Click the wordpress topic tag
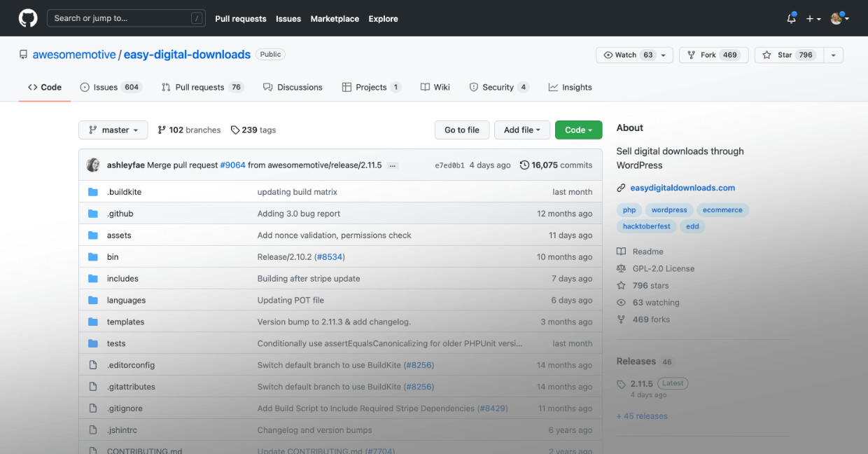The width and height of the screenshot is (868, 454). [669, 209]
